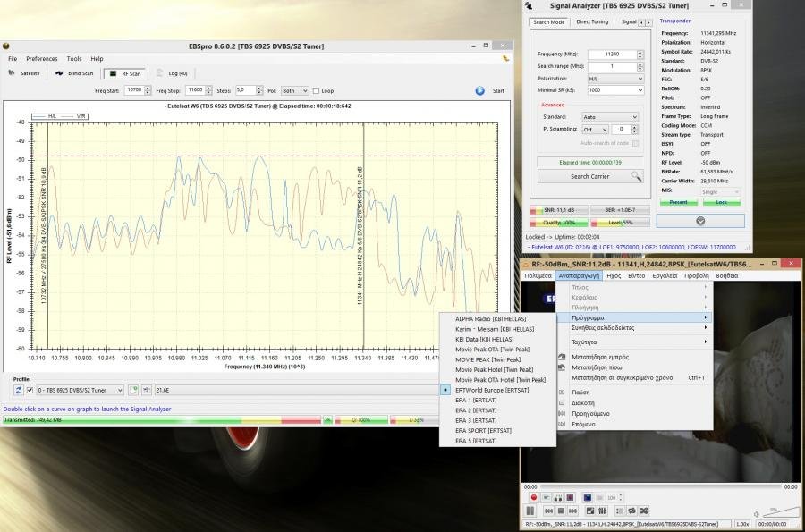Open the Direct Tuning tab
Image resolution: width=805 pixels, height=532 pixels.
click(x=591, y=21)
